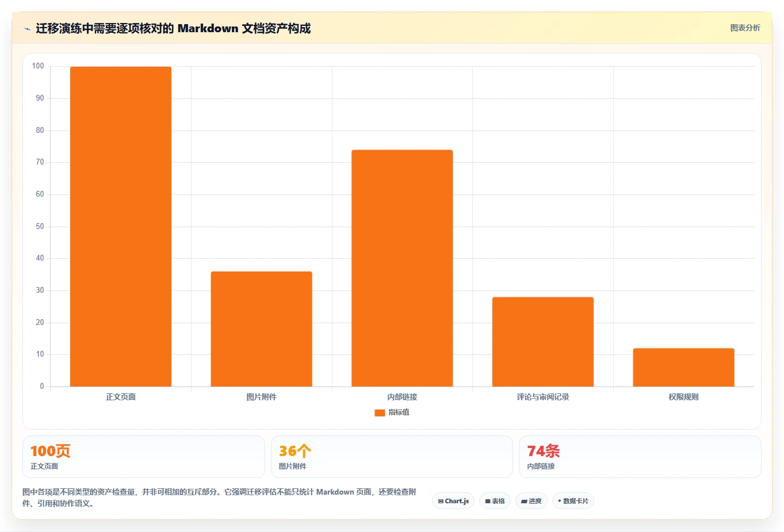This screenshot has height=532, width=784.
Task: Select the 评论与审阅记录 bar in the chart
Action: 543,342
